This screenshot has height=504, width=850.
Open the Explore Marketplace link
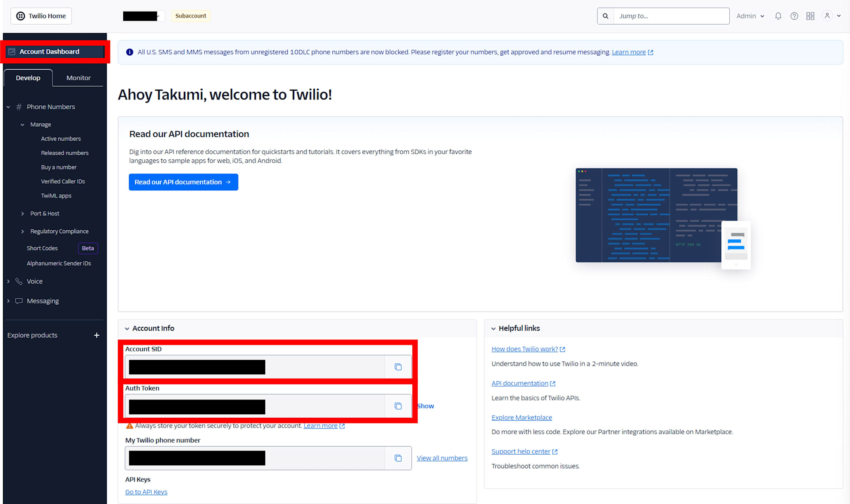coord(521,417)
